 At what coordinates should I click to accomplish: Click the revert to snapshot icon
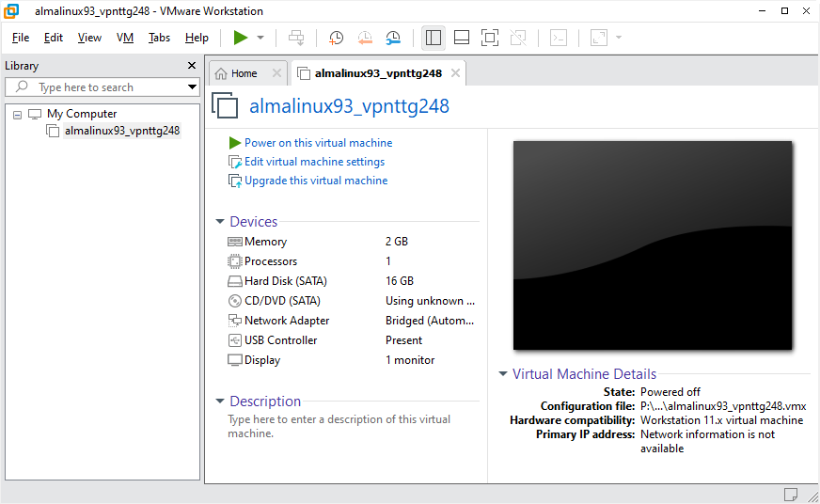(x=365, y=38)
